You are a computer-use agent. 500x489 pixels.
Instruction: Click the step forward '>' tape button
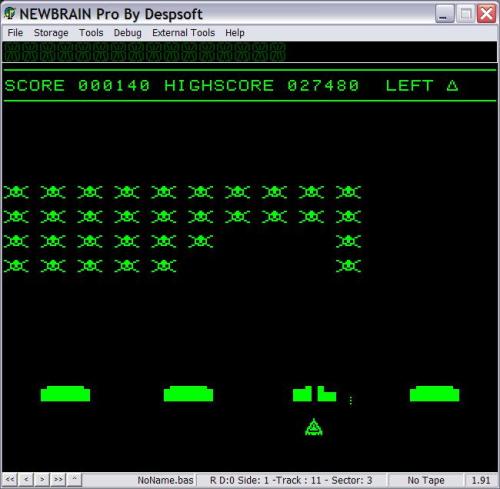[42, 480]
